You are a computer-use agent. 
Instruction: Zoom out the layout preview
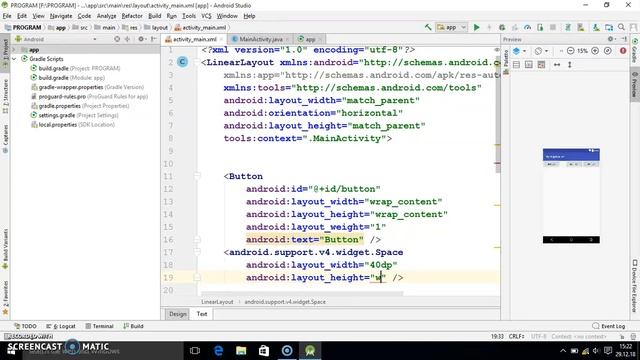[571, 51]
